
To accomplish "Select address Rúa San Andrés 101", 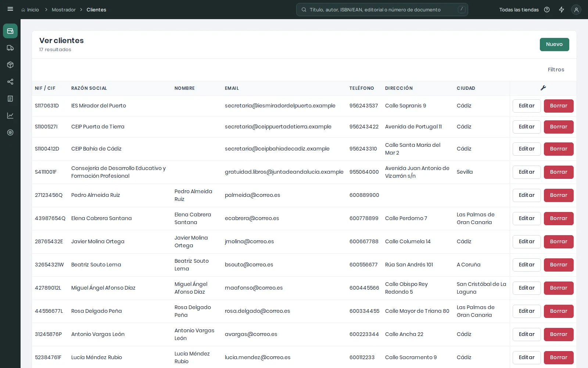I will pyautogui.click(x=409, y=265).
